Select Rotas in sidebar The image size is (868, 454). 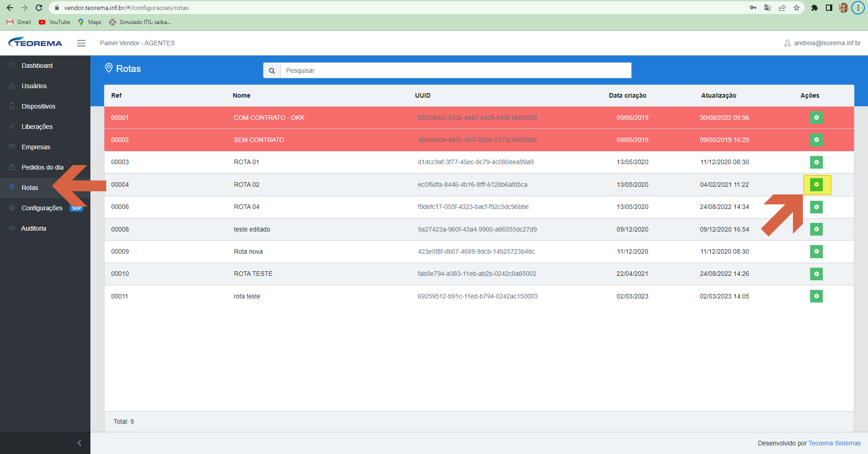coord(45,188)
